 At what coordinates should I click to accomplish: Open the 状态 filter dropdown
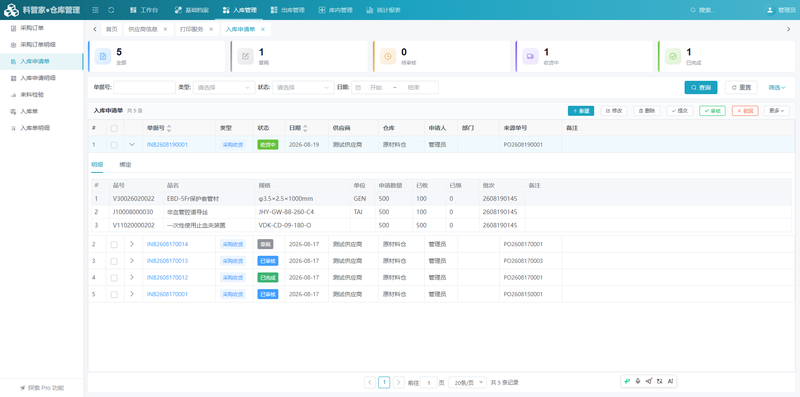303,88
